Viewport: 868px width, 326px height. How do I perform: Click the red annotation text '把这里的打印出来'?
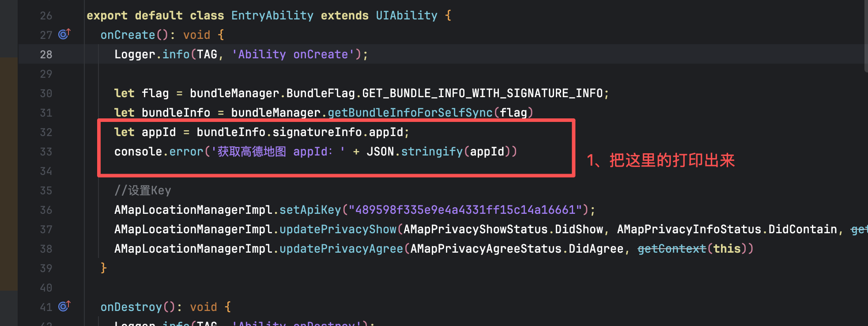click(672, 160)
